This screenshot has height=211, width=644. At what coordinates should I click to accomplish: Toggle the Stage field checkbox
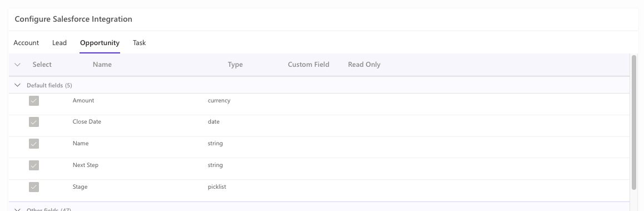[34, 187]
